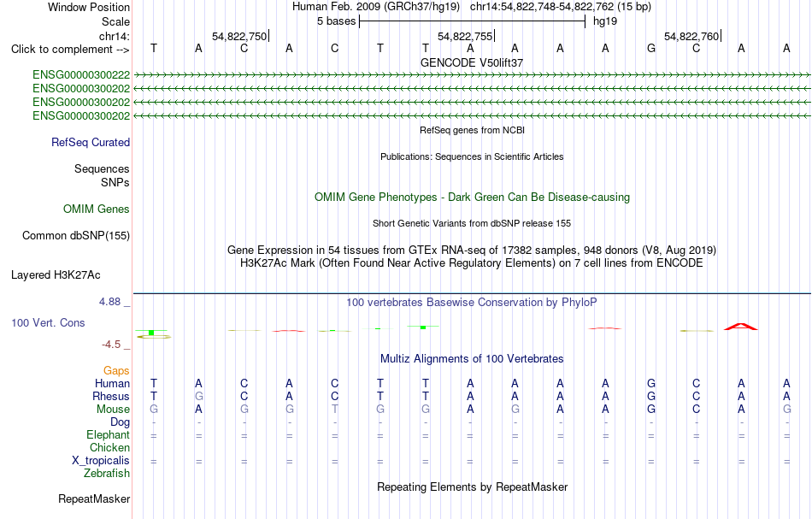Click the '5 bases' scale bar label
This screenshot has height=519, width=812.
(x=337, y=21)
